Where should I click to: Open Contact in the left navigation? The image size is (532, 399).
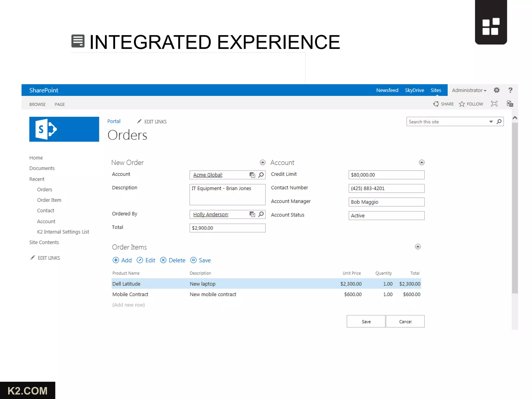[x=46, y=210]
